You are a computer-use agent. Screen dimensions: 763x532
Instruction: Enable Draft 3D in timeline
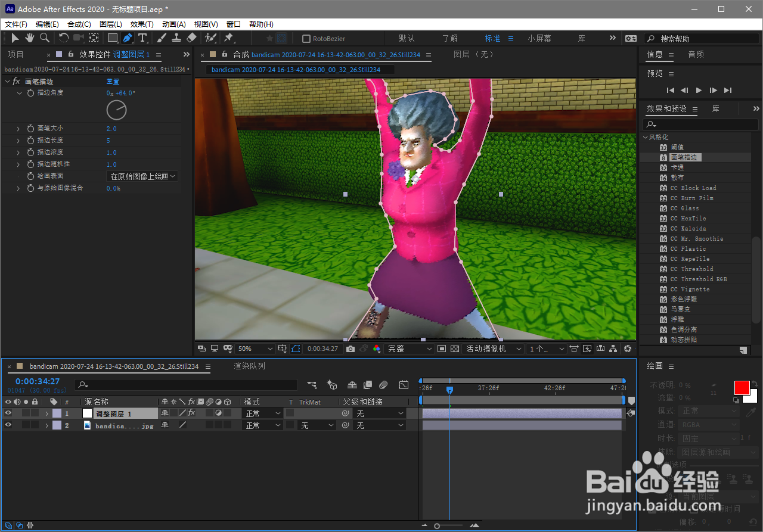pos(333,385)
